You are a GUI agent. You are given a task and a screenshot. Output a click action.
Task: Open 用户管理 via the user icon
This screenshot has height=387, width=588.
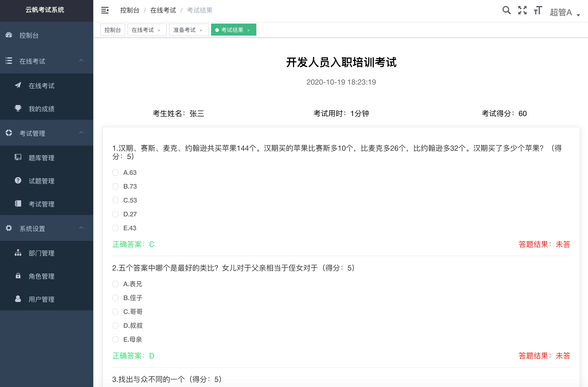click(x=18, y=299)
